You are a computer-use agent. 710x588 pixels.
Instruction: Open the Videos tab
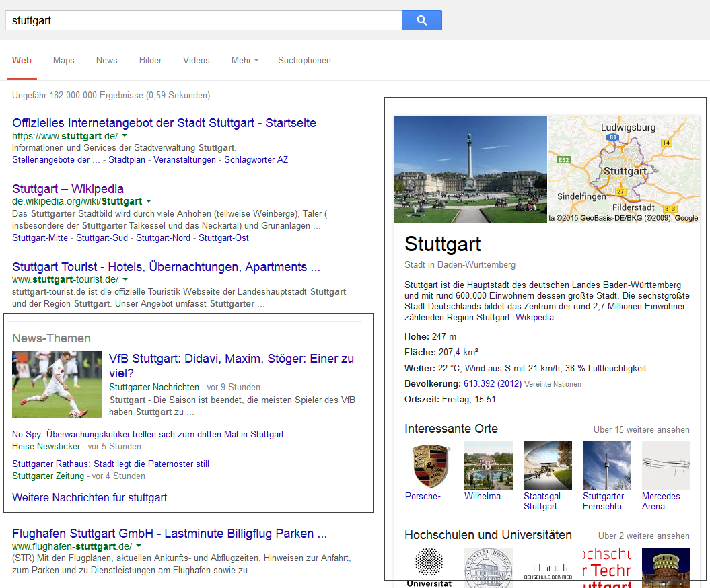[196, 60]
